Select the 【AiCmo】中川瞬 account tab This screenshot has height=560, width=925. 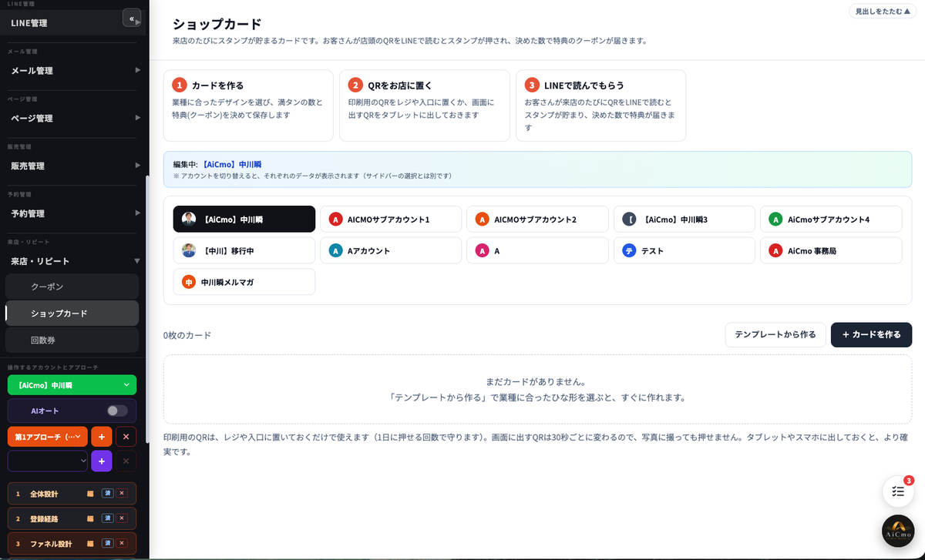click(x=244, y=220)
